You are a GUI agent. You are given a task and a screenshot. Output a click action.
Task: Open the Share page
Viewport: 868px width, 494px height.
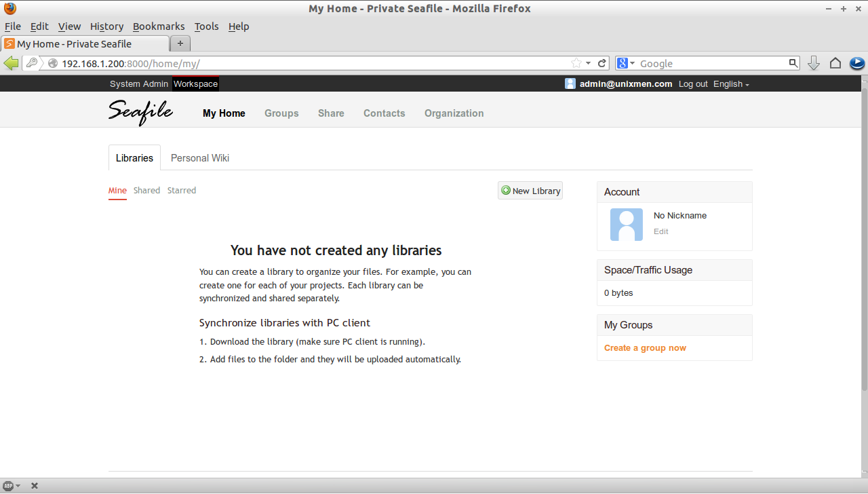(331, 113)
